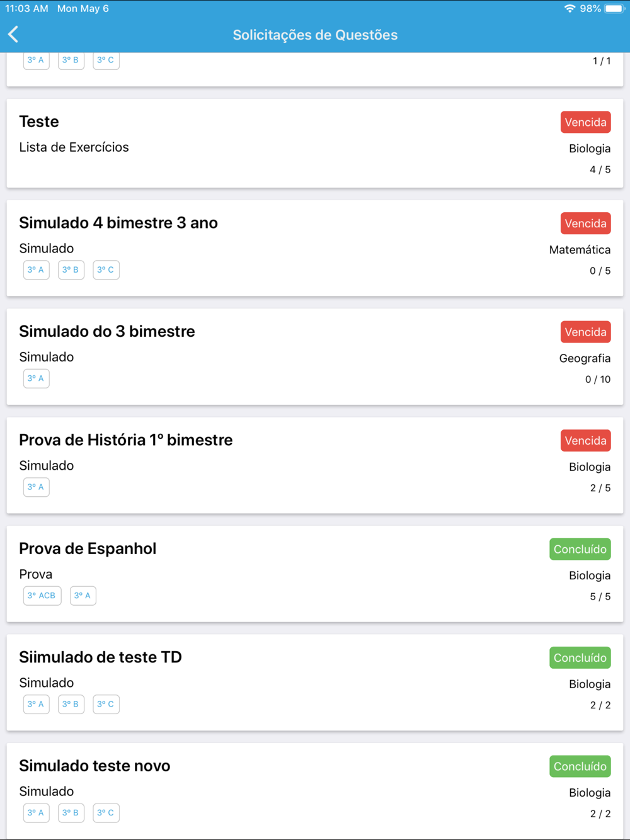This screenshot has width=630, height=840.
Task: Tap the battery status icon
Action: coord(614,9)
